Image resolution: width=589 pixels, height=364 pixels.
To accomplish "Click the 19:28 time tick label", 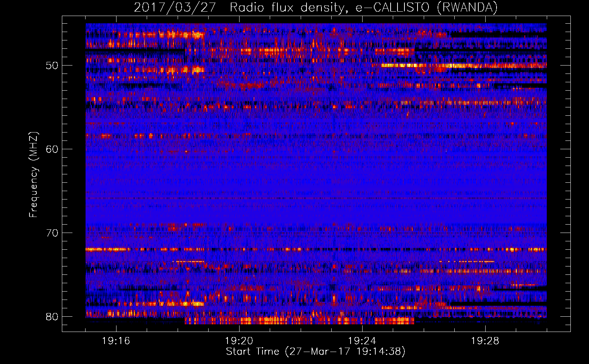I will click(x=485, y=341).
